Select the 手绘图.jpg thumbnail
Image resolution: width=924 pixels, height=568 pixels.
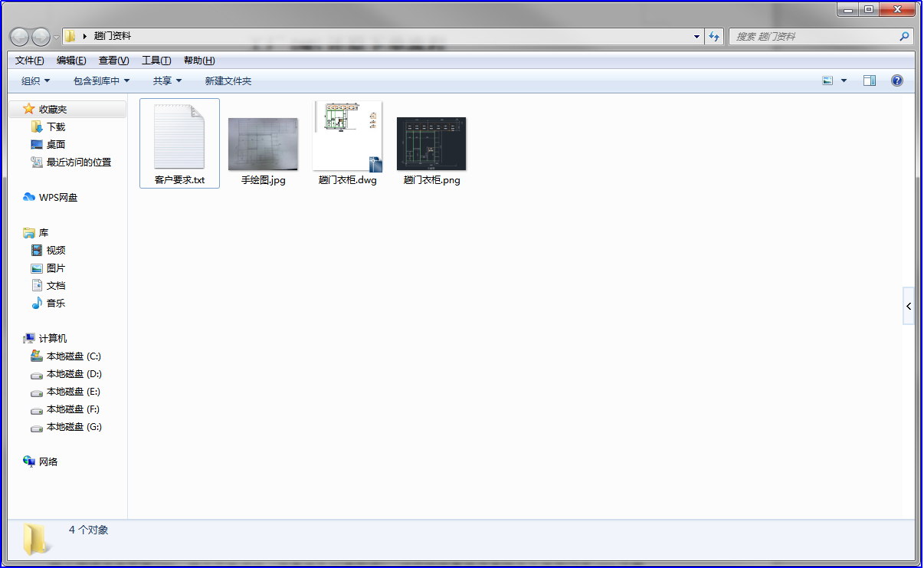click(264, 144)
